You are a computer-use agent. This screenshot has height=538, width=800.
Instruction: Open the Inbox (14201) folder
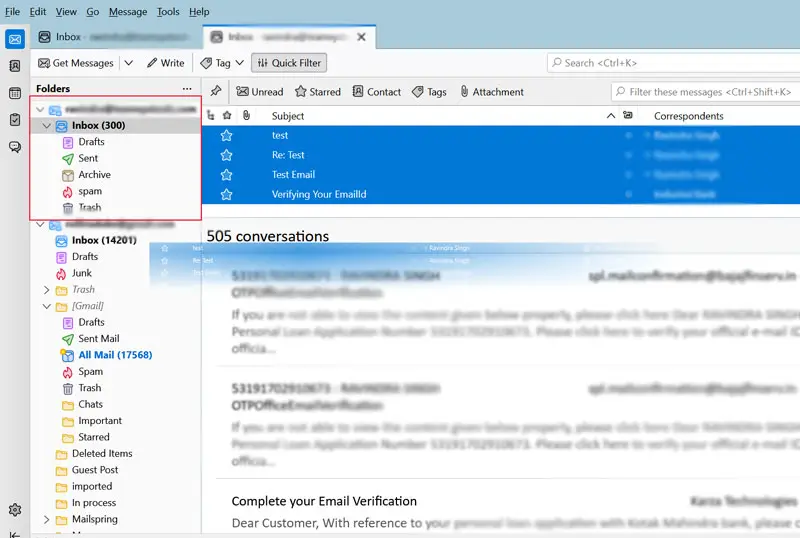104,240
